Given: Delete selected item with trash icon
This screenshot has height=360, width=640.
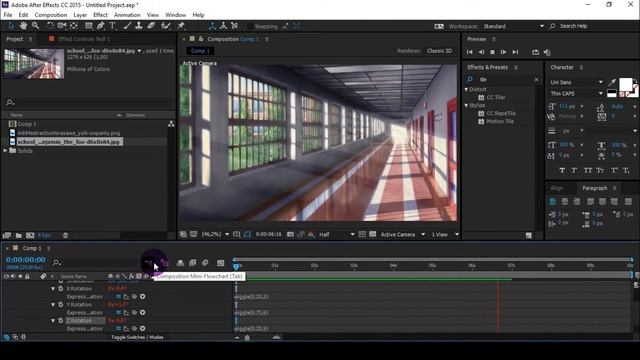Looking at the screenshot, I should (65, 236).
